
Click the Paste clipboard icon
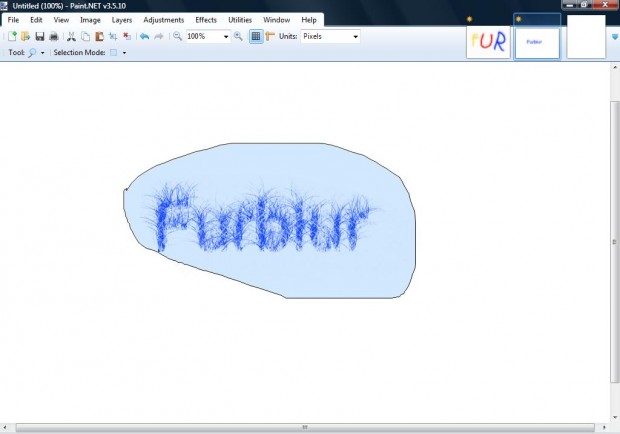coord(99,36)
